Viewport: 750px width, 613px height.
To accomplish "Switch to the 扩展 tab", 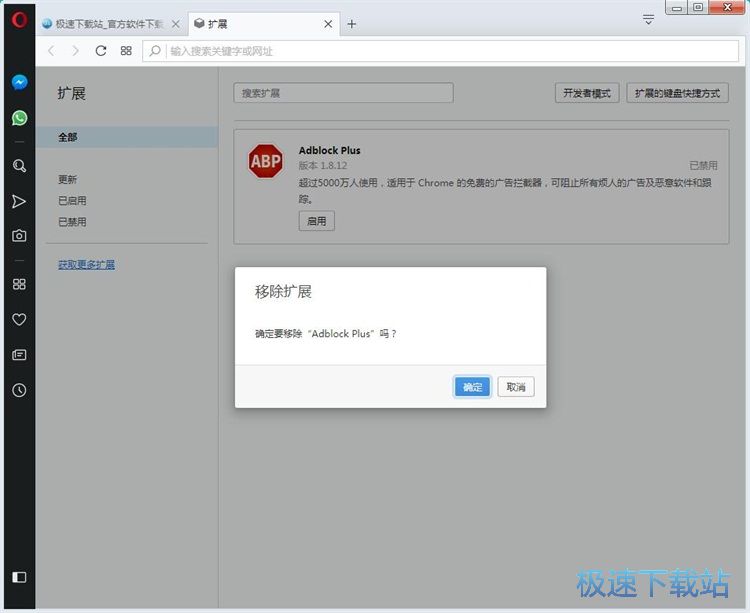I will [x=264, y=24].
